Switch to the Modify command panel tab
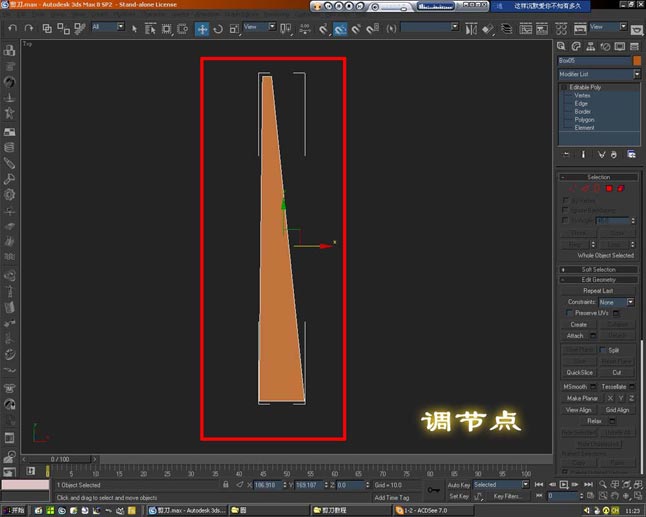Viewport: 646px width, 517px height. [x=576, y=46]
